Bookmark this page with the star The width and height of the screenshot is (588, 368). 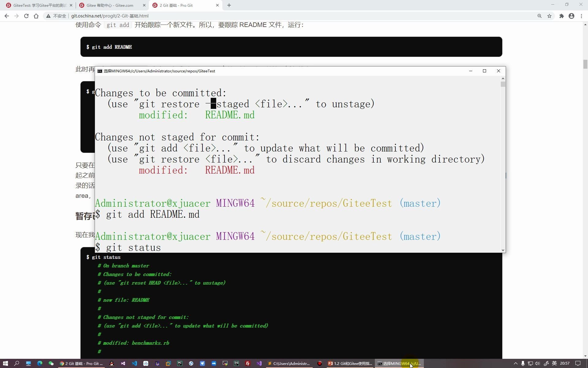549,16
